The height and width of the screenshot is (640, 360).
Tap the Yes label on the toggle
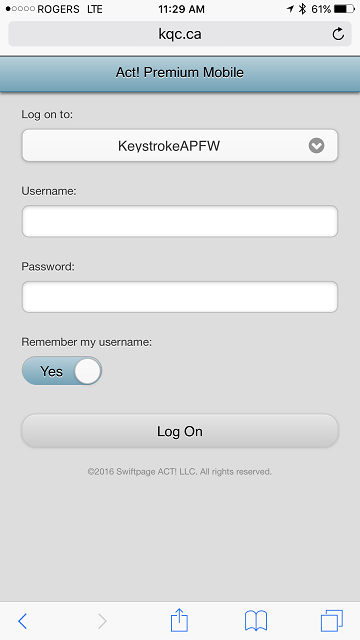(51, 371)
